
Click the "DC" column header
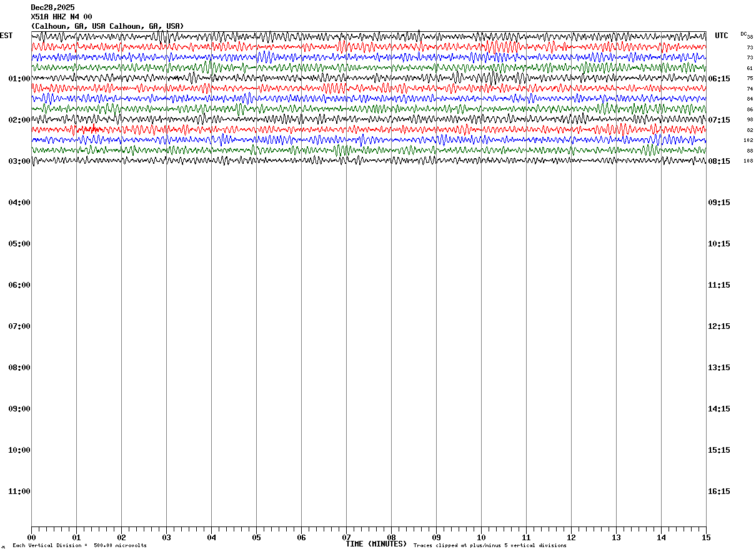pyautogui.click(x=744, y=34)
